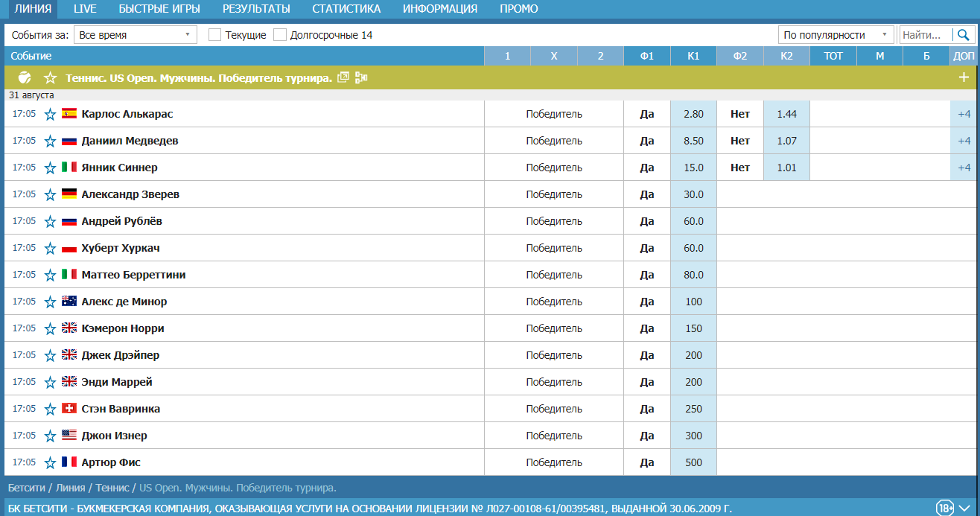Open the По популярности sort dropdown
This screenshot has height=516, width=980.
[x=836, y=35]
